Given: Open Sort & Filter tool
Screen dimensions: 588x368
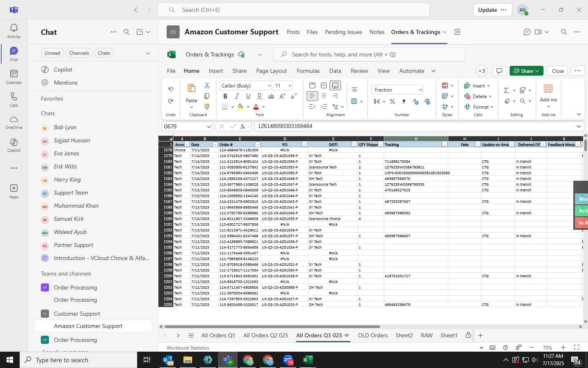Looking at the screenshot, I should 523,90.
